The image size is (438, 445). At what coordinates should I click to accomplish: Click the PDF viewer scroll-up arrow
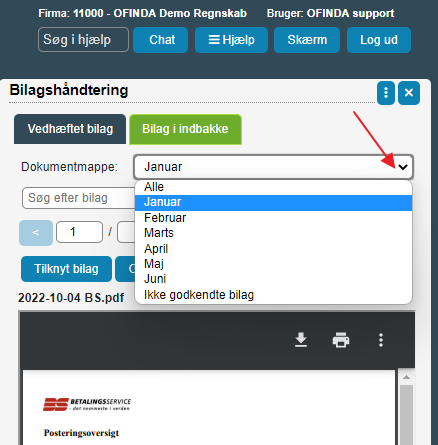pyautogui.click(x=406, y=377)
